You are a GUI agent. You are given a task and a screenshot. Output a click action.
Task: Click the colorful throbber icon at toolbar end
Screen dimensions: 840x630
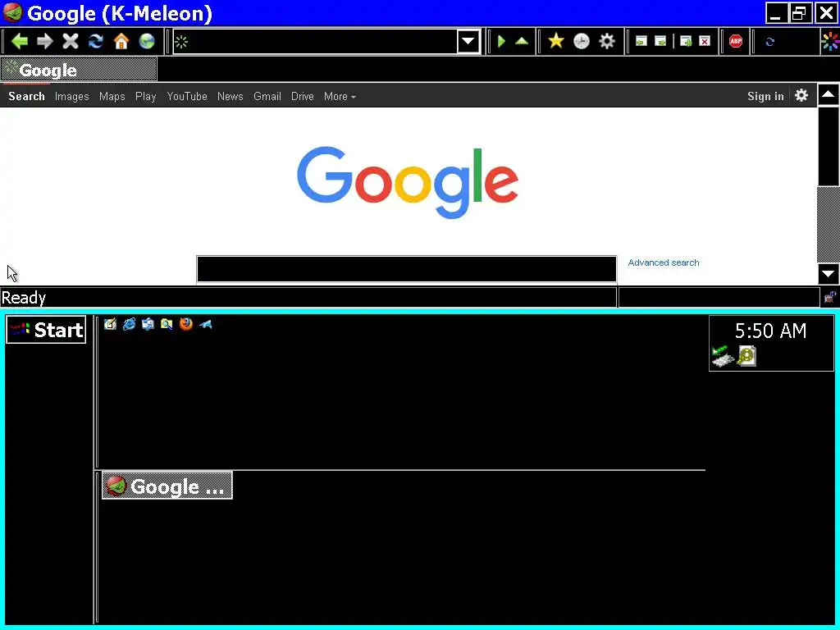click(830, 42)
